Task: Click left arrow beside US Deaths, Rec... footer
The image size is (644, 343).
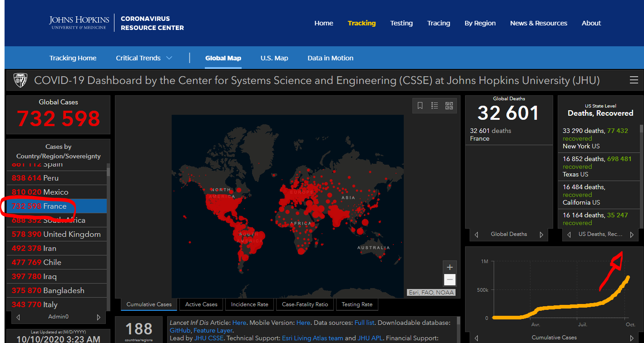Action: [x=569, y=235]
